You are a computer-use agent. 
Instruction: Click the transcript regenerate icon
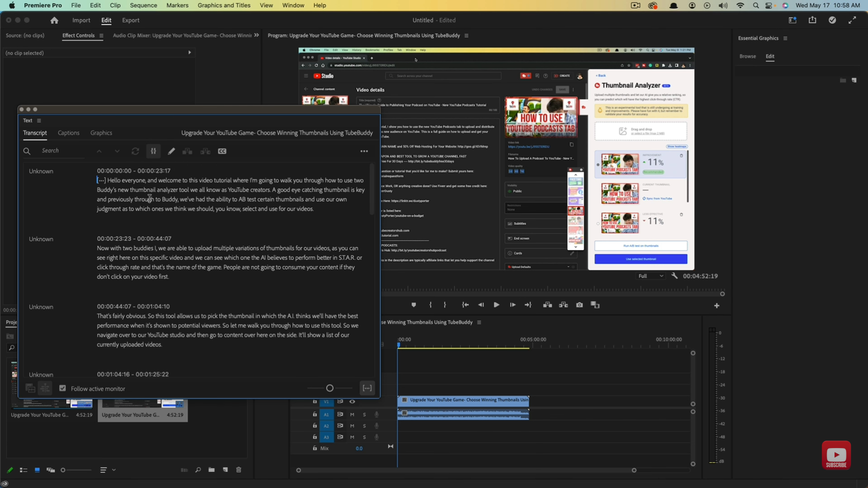(135, 151)
